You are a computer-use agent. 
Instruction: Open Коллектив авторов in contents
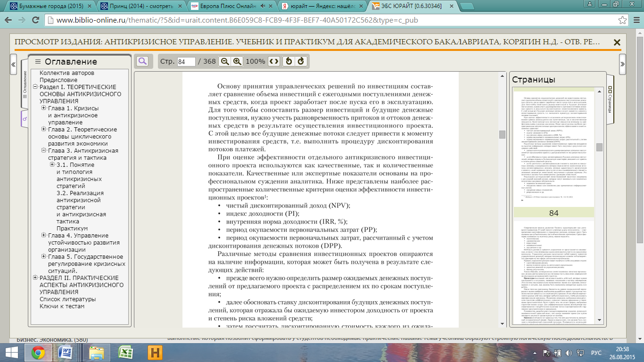(67, 73)
